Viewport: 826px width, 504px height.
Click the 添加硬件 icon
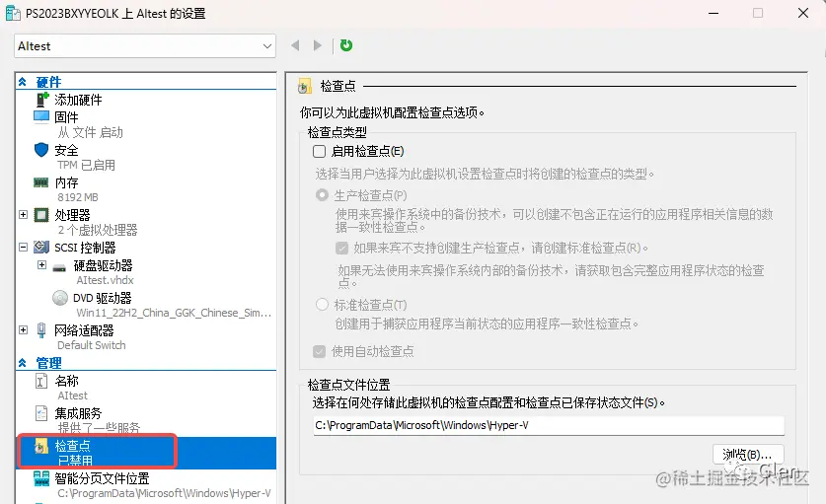point(42,99)
